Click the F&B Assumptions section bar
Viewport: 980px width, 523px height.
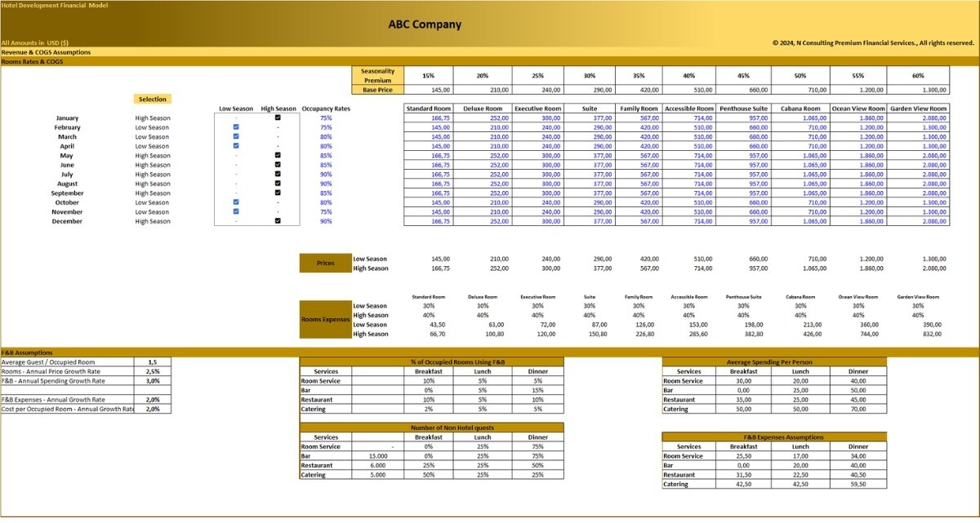tap(490, 352)
